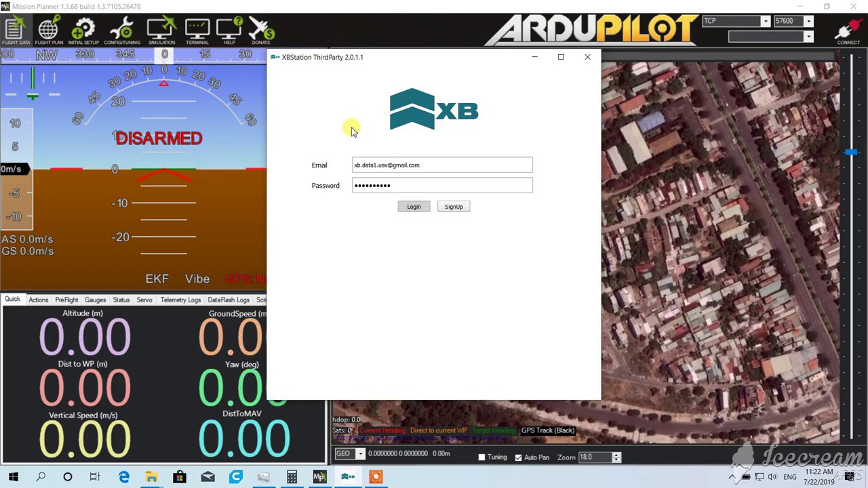Viewport: 868px width, 488px height.
Task: Open File Explorer from taskbar
Action: point(151,477)
